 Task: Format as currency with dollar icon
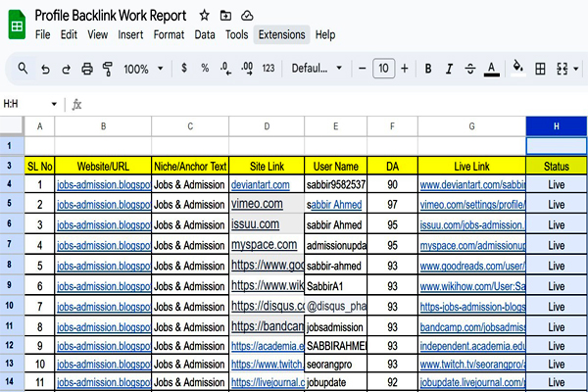coord(184,69)
